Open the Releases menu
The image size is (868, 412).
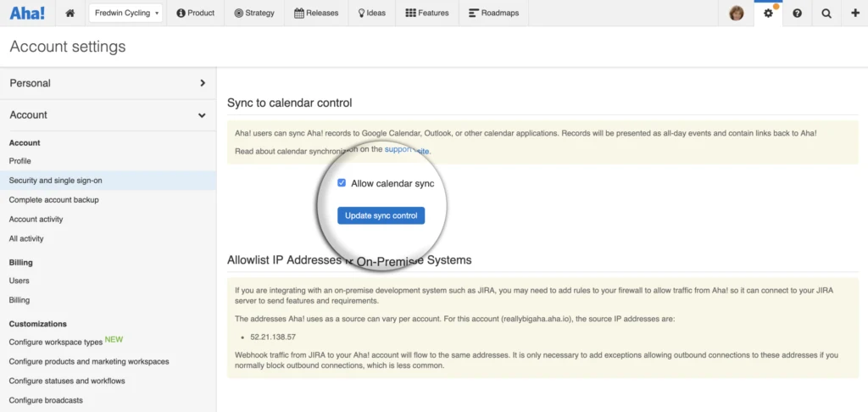click(316, 13)
